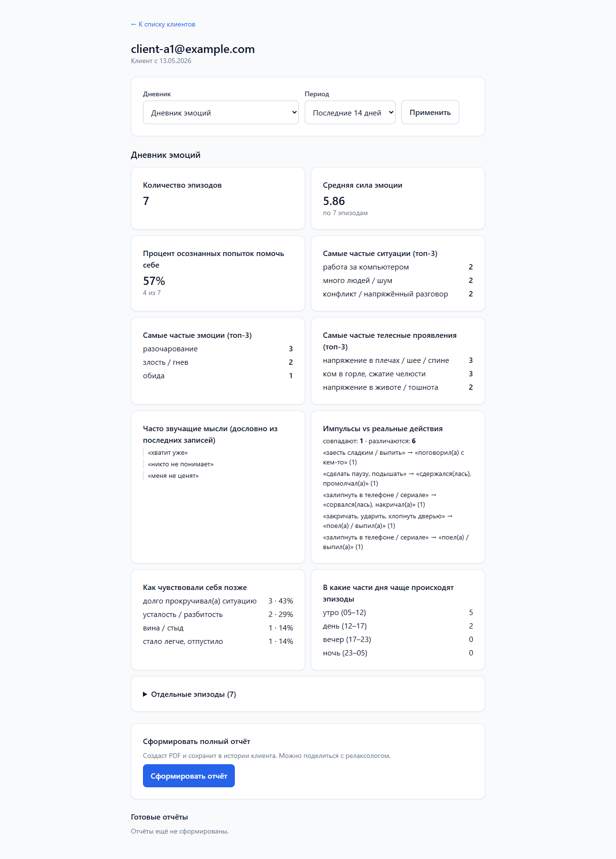Click the работа за компьютером situation row
Image resolution: width=616 pixels, height=859 pixels.
[398, 267]
